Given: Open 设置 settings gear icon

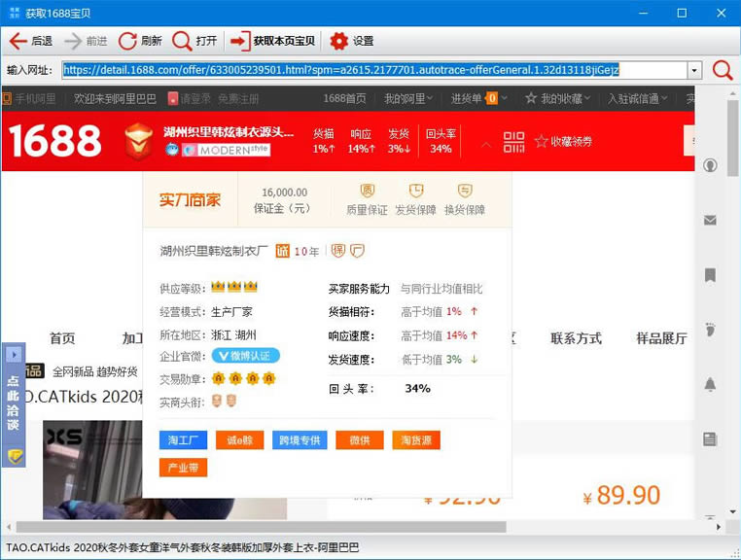Looking at the screenshot, I should click(338, 41).
